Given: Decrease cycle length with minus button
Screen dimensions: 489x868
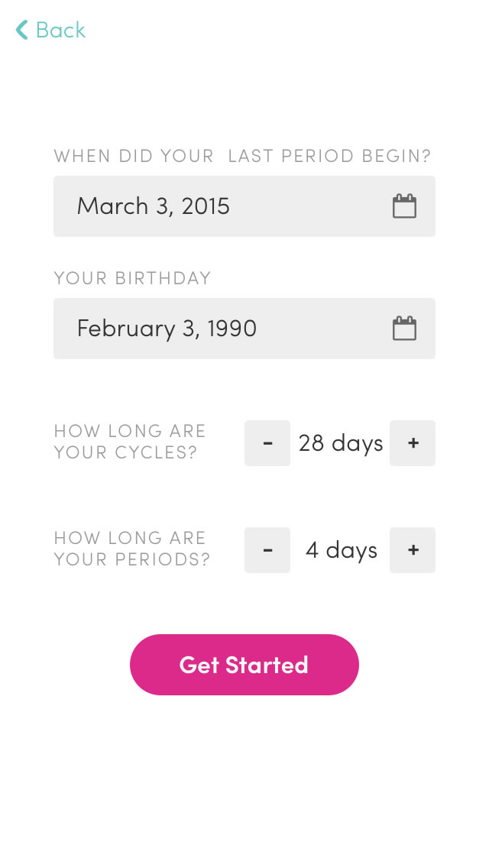Looking at the screenshot, I should click(267, 443).
